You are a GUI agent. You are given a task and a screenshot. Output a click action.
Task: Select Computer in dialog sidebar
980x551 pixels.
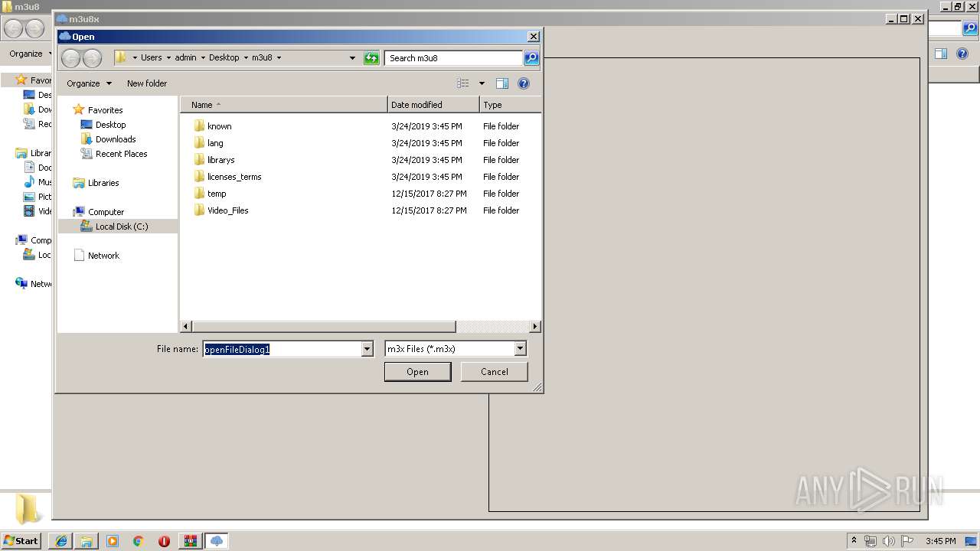(x=106, y=212)
